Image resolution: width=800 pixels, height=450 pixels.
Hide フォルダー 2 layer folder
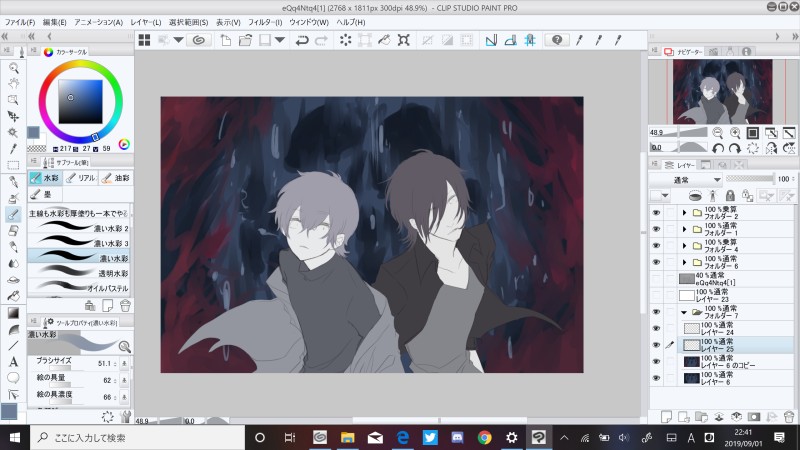(656, 213)
